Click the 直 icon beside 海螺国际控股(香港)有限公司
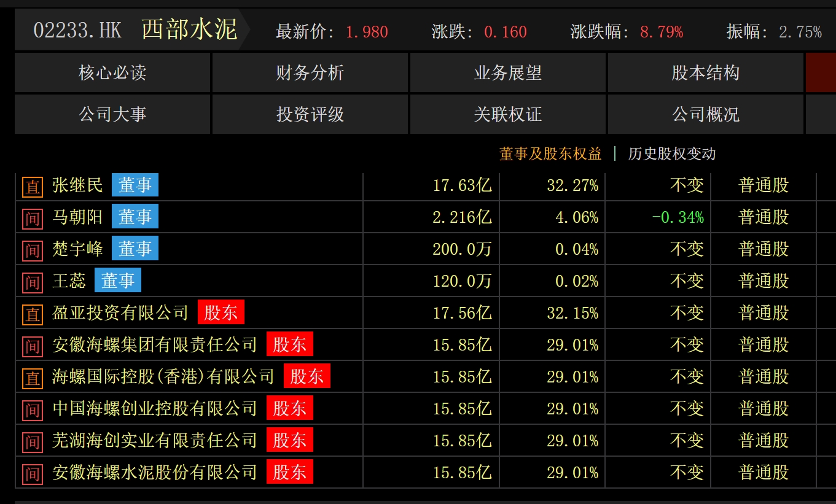The width and height of the screenshot is (836, 504). (33, 378)
